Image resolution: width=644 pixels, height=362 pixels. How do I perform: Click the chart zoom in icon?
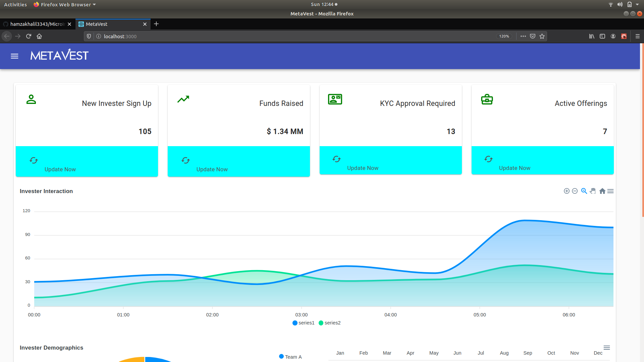click(567, 191)
